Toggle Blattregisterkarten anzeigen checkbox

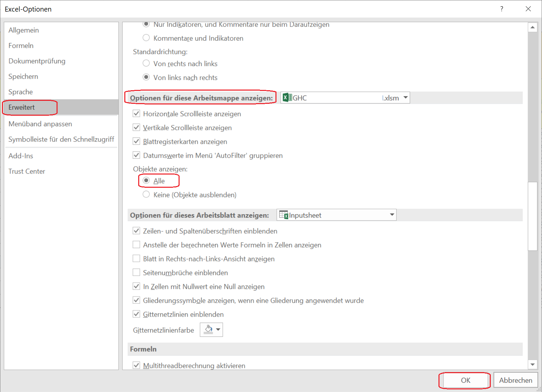click(x=136, y=141)
